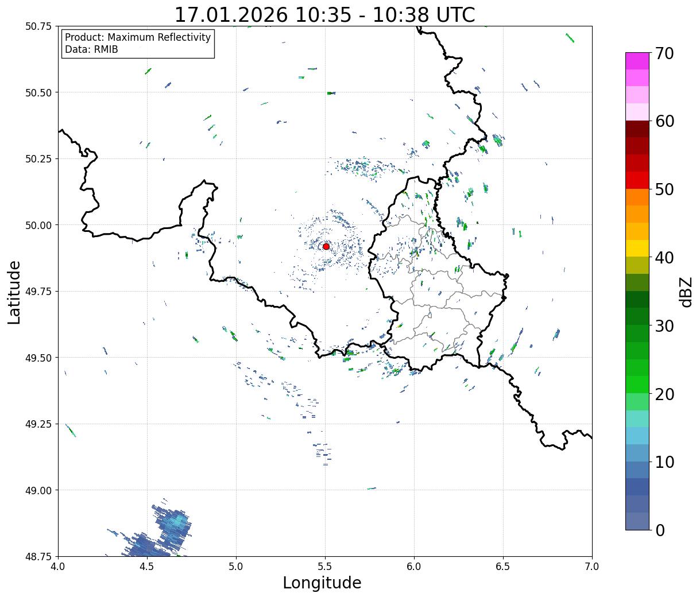Click the colorbar tick label 60
This screenshot has height=597, width=700.
pyautogui.click(x=665, y=121)
